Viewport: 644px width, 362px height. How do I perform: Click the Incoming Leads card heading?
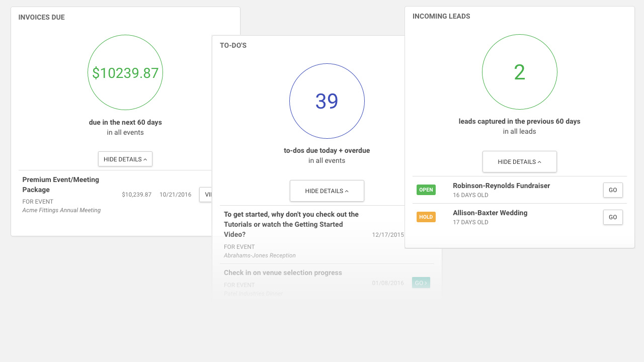point(441,16)
